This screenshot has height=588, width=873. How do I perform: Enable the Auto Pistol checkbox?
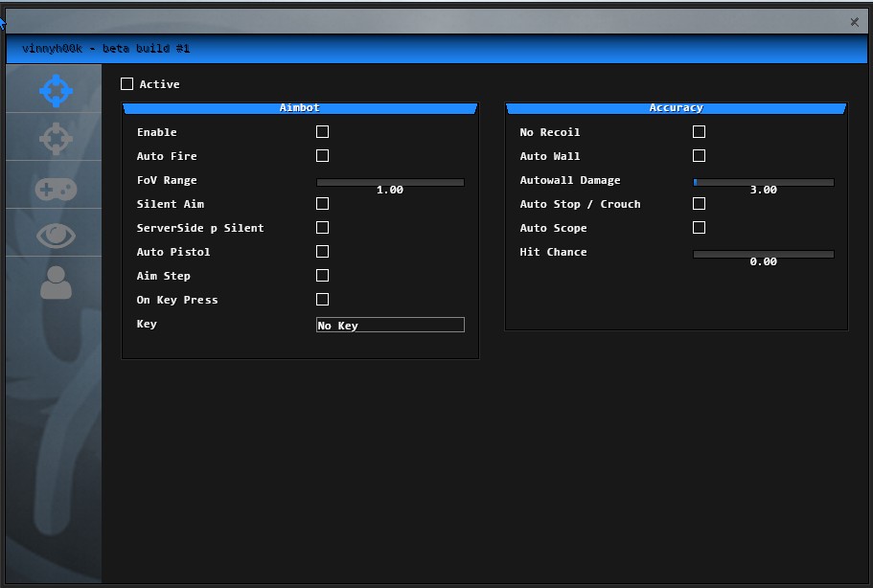click(x=323, y=252)
